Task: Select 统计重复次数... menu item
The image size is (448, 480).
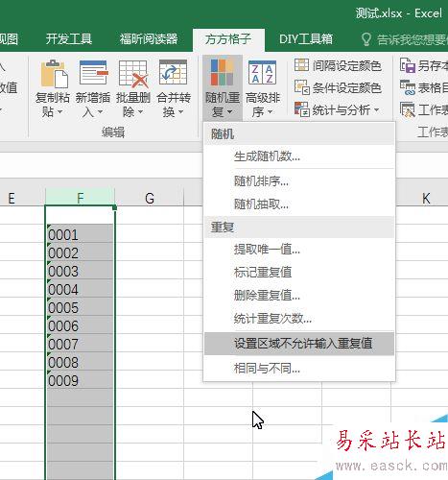Action: coord(299,319)
